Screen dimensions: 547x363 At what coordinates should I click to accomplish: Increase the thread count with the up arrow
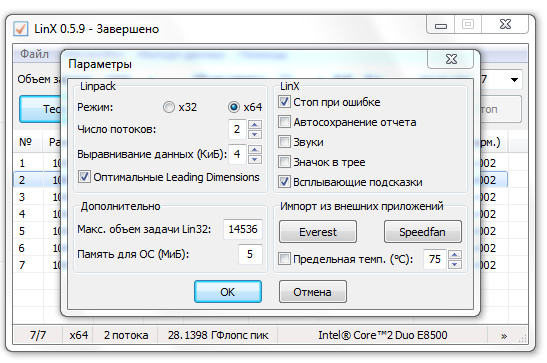[x=255, y=124]
